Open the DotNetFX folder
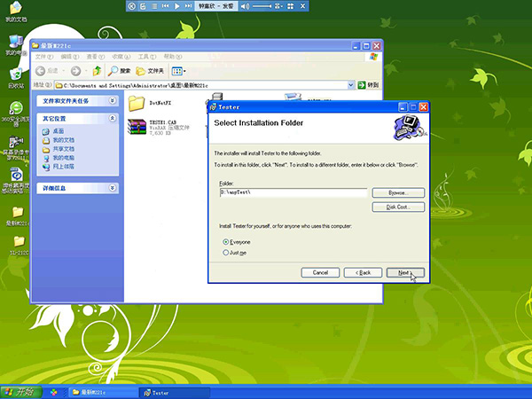The image size is (532, 399). coord(136,102)
